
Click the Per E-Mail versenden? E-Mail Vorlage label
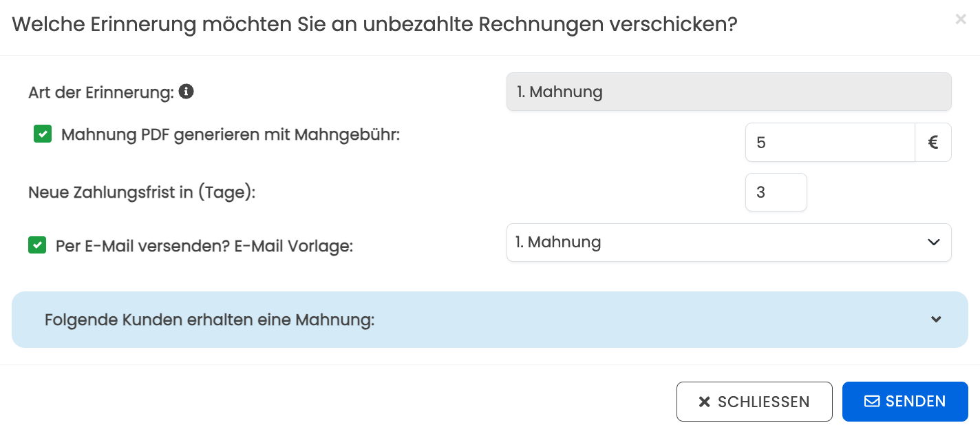[x=204, y=245]
